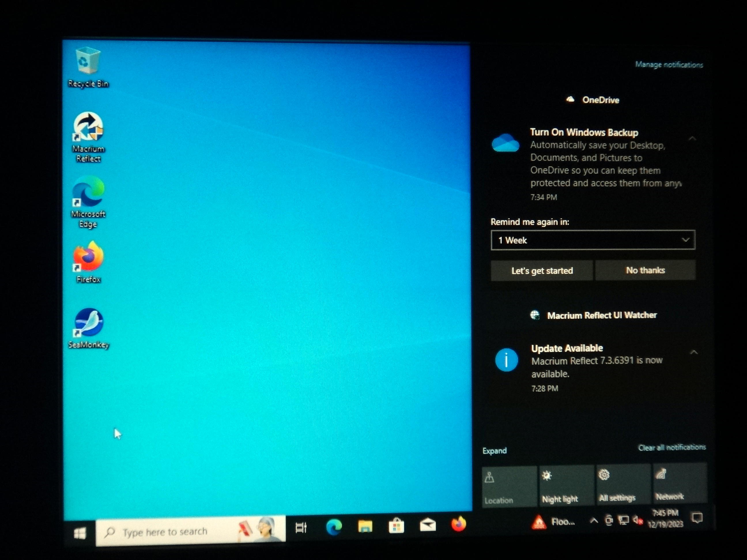Select the Firefox desktop shortcut
This screenshot has height=560, width=747.
click(88, 262)
